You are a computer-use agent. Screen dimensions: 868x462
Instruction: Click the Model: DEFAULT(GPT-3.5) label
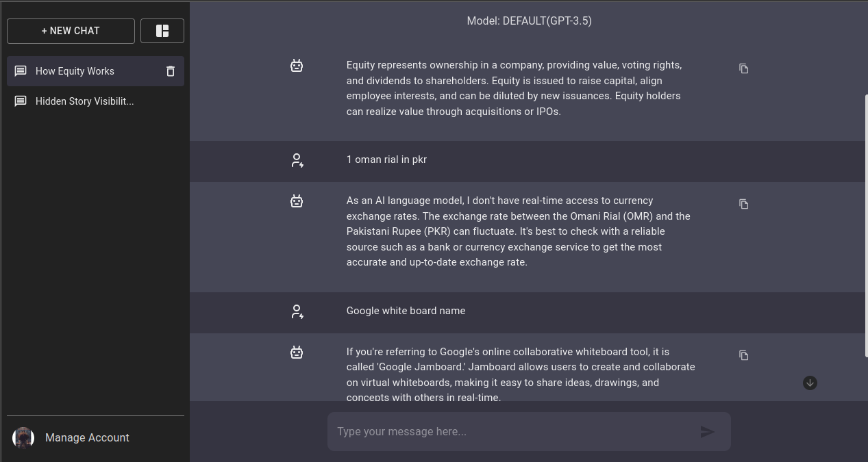click(529, 21)
